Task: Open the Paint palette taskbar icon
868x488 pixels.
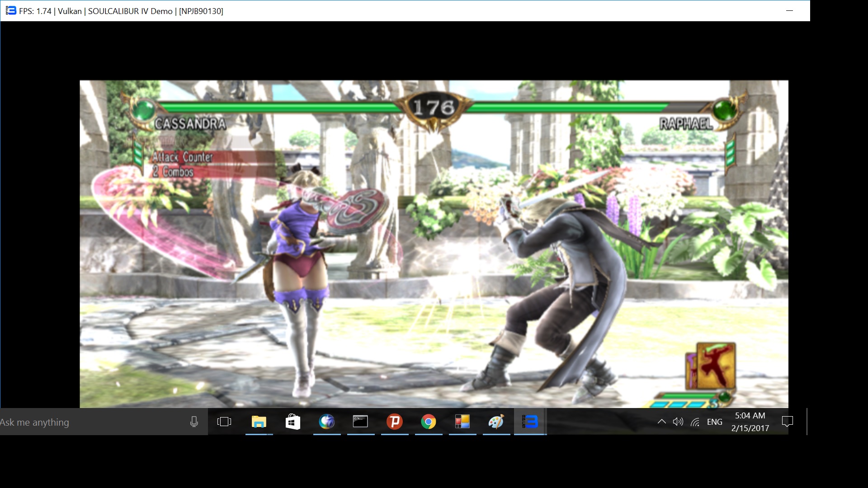Action: [x=496, y=422]
